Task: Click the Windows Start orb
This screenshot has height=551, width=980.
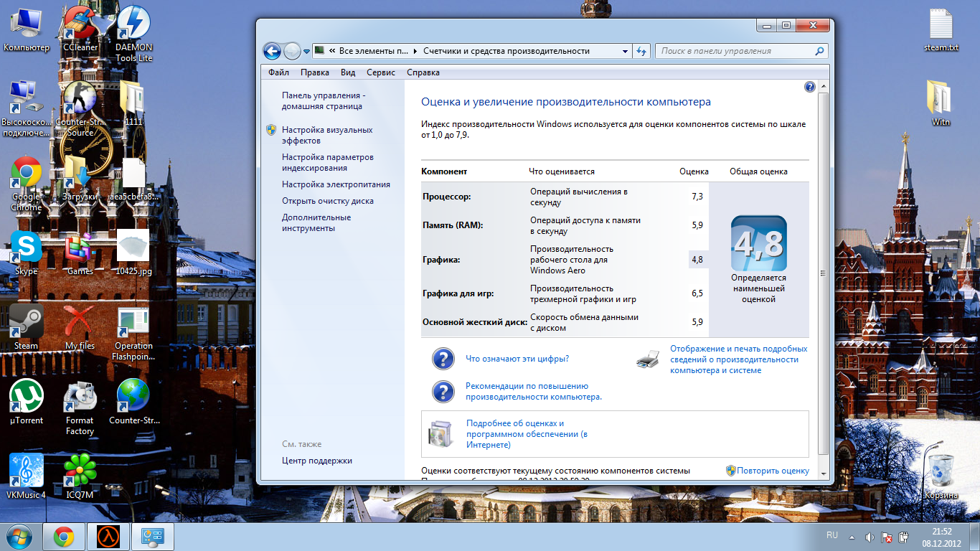Action: tap(19, 537)
